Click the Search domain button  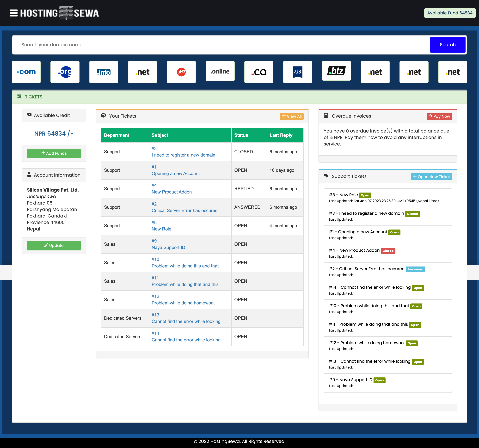pos(447,45)
